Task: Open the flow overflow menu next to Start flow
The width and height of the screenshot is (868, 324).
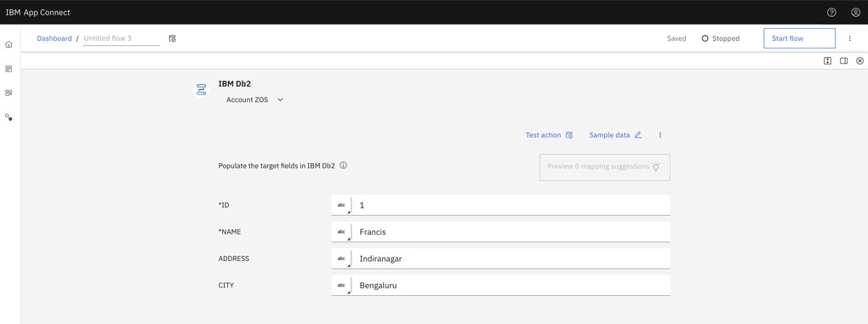Action: pos(850,39)
